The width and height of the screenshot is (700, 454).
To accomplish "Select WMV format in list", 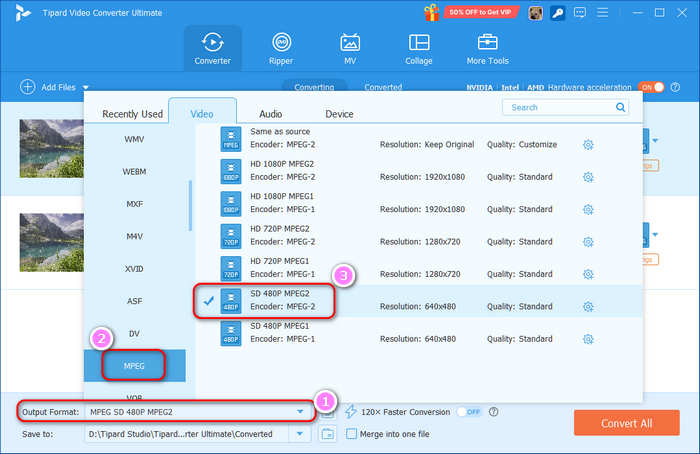I will coord(134,139).
